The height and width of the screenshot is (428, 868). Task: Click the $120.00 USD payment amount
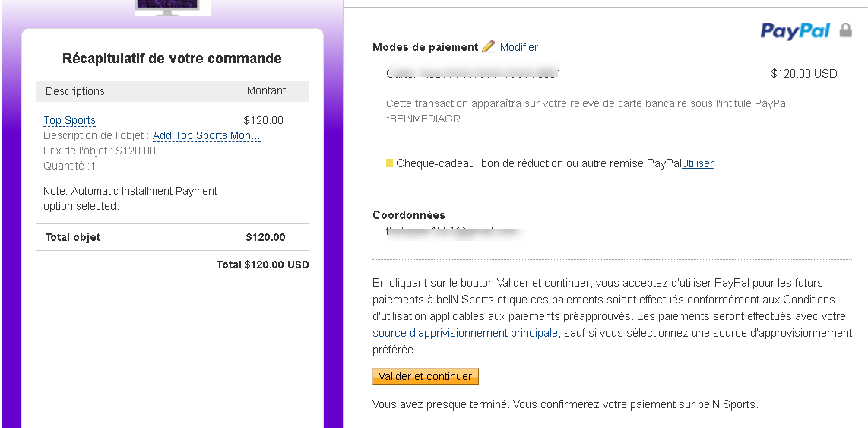804,73
